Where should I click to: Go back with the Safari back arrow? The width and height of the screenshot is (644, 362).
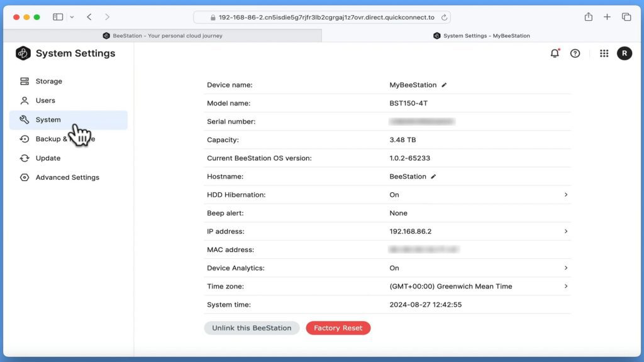(x=89, y=17)
